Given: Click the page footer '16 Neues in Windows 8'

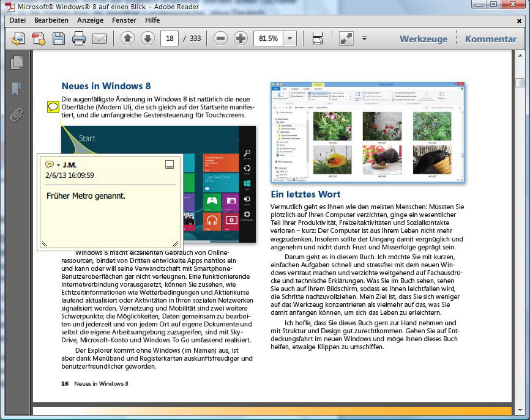Looking at the screenshot, I should [x=95, y=383].
